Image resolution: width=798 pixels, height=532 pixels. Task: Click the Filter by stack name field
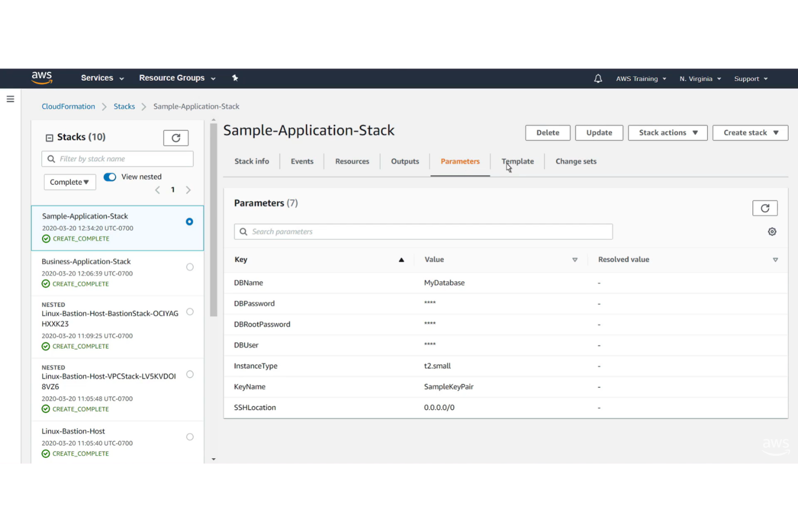[x=118, y=158]
